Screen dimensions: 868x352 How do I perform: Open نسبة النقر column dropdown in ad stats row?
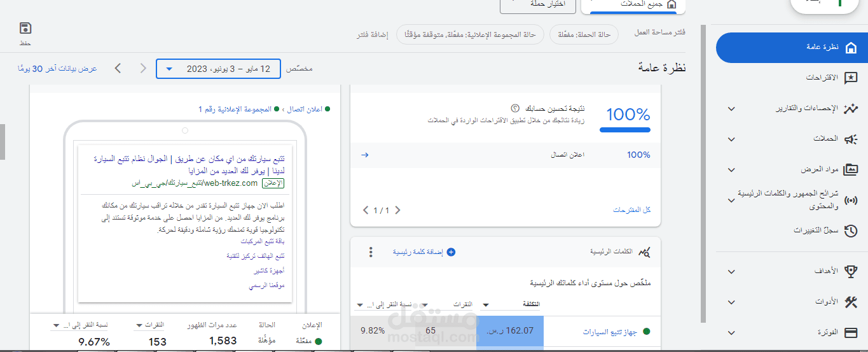point(55,326)
